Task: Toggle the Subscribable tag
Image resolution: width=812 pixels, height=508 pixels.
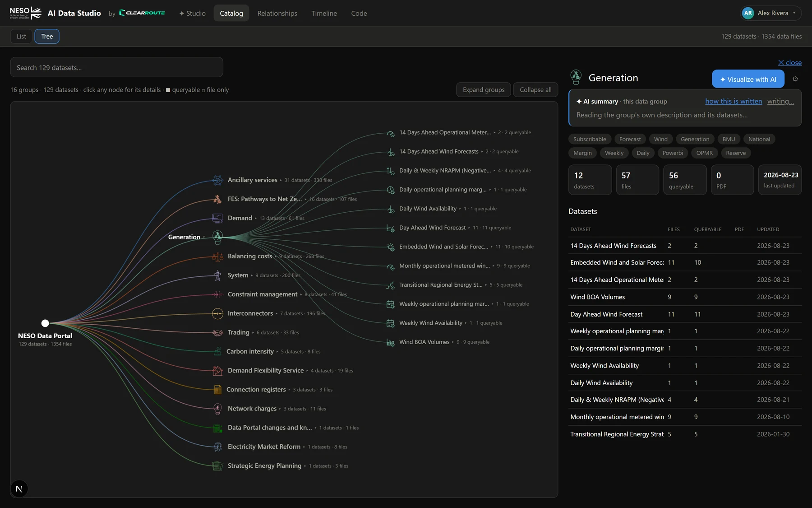Action: tap(590, 139)
